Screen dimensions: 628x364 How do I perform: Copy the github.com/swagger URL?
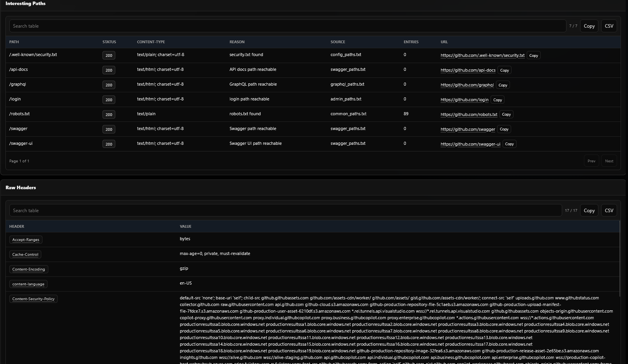(x=504, y=130)
